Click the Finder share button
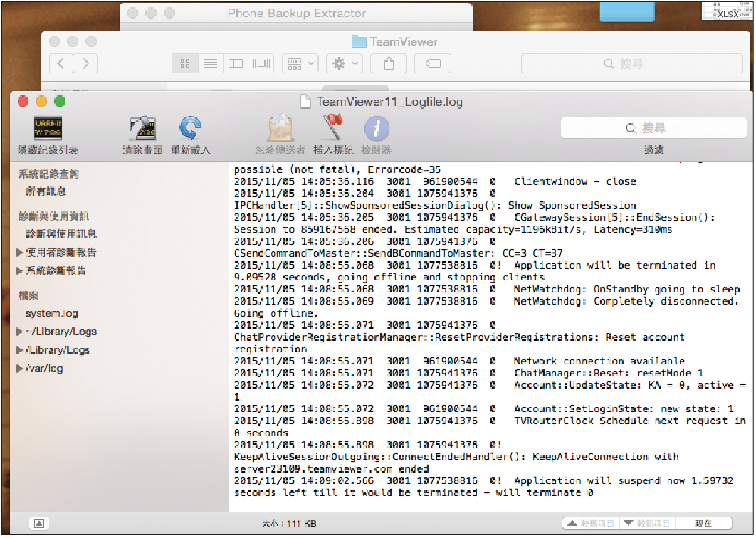Screen dimensions: 756x538 pyautogui.click(x=389, y=63)
